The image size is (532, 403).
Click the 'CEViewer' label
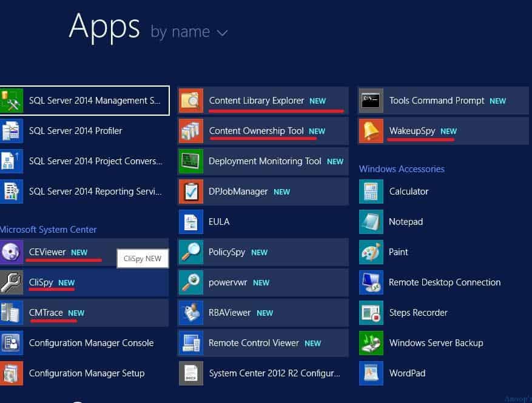[47, 252]
